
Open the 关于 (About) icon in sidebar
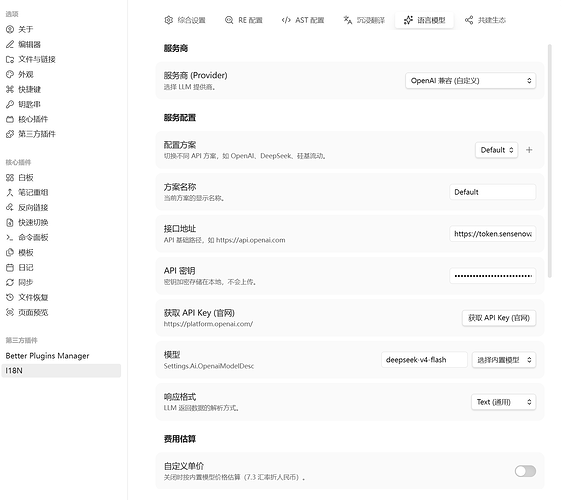pos(10,29)
